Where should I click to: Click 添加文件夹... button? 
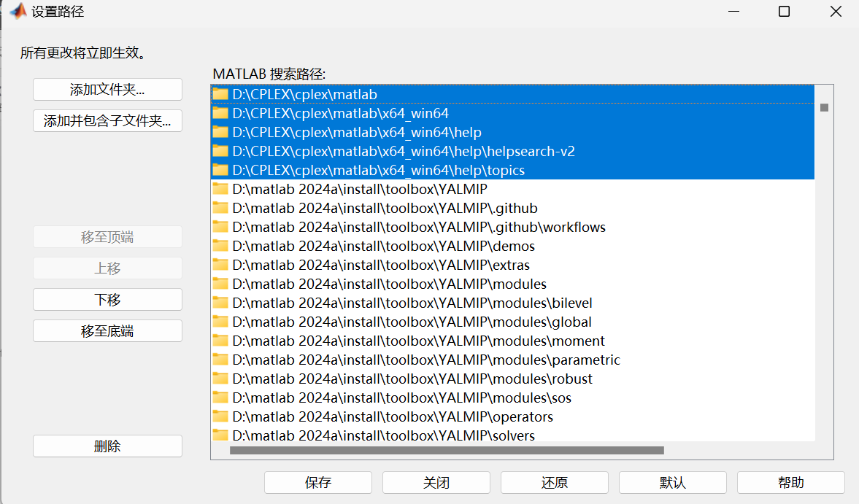(x=107, y=89)
